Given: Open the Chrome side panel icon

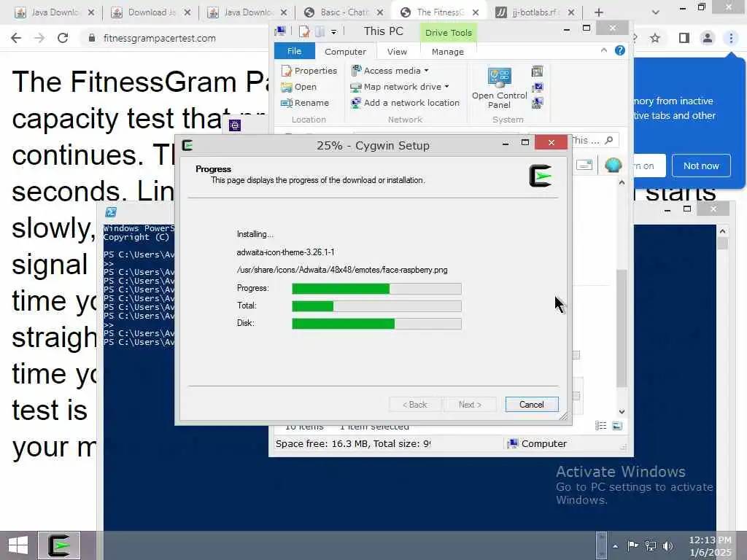Looking at the screenshot, I should 684,38.
